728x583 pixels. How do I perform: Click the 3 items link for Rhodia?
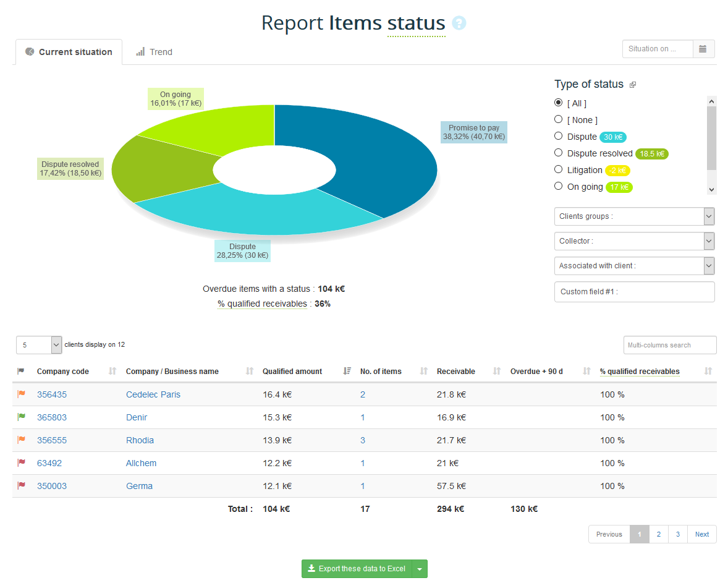pos(363,440)
